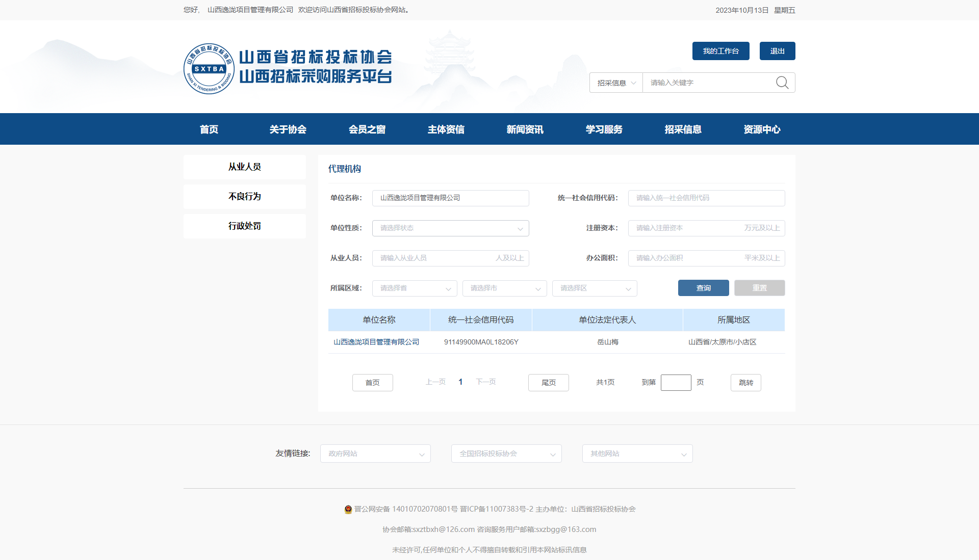The width and height of the screenshot is (979, 560).
Task: Open 新闻资讯 navigation item
Action: coord(525,129)
